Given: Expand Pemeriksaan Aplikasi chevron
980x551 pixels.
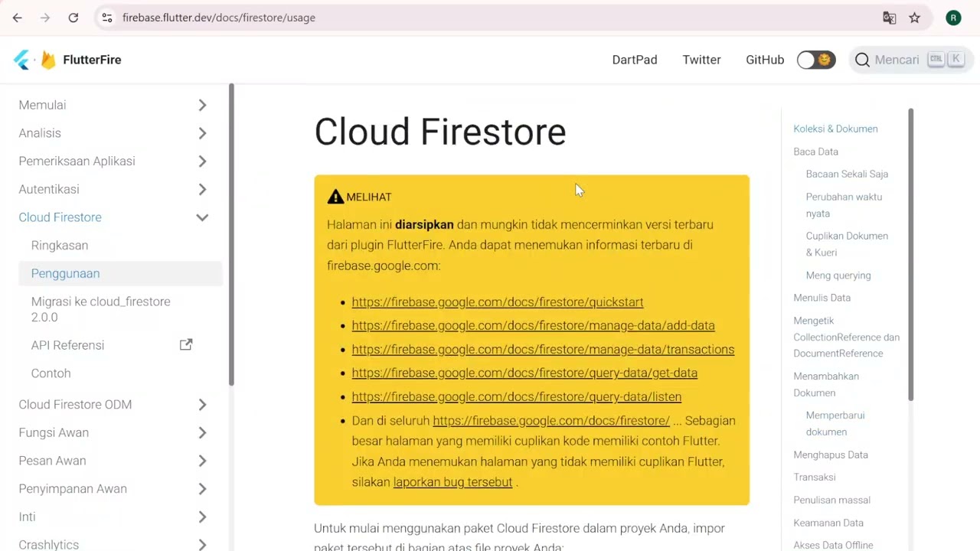Looking at the screenshot, I should (202, 161).
